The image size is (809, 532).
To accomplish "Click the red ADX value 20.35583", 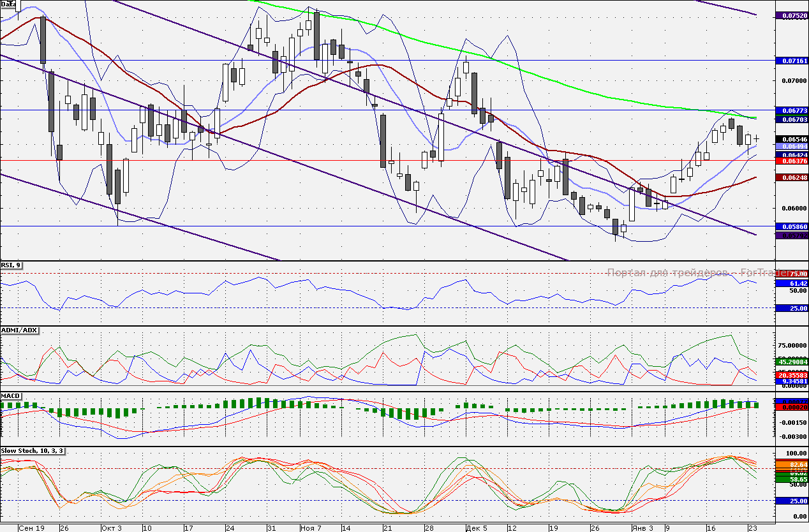I will click(x=791, y=376).
